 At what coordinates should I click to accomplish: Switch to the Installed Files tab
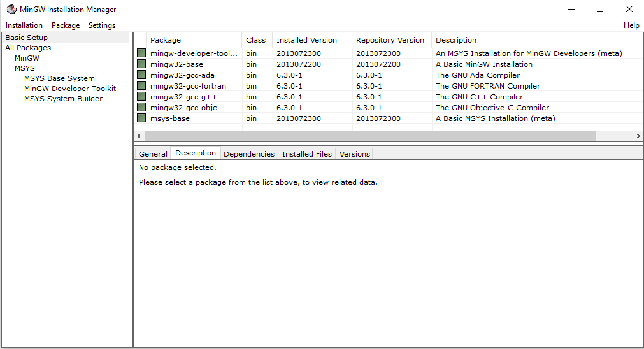coord(307,154)
